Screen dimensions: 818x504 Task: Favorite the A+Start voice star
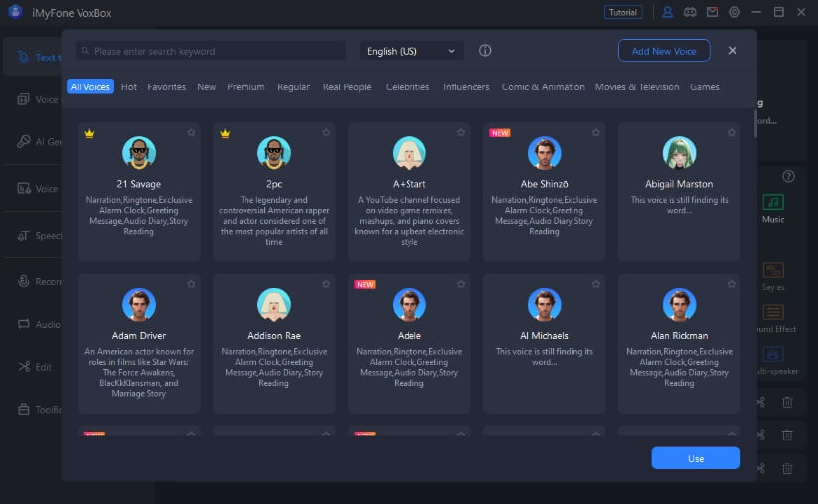(x=461, y=132)
